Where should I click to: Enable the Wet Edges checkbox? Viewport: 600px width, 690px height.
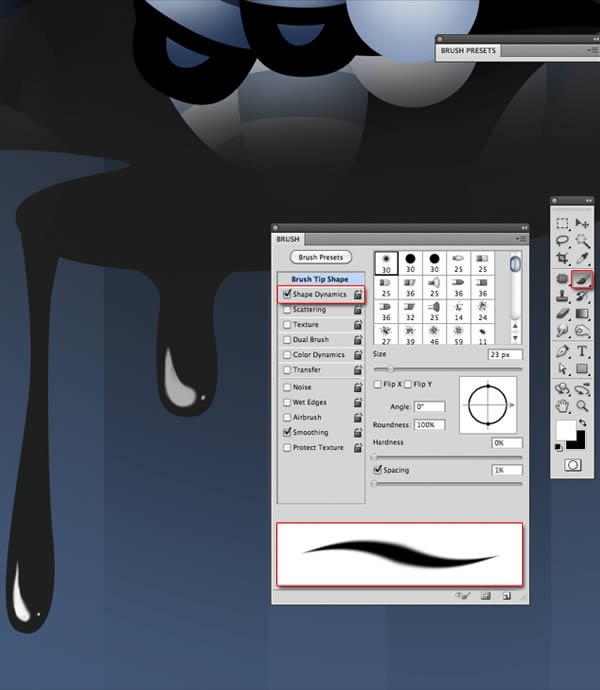coord(287,402)
